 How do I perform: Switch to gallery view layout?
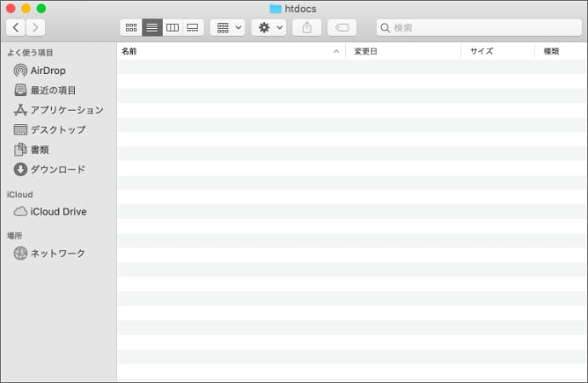pyautogui.click(x=193, y=28)
